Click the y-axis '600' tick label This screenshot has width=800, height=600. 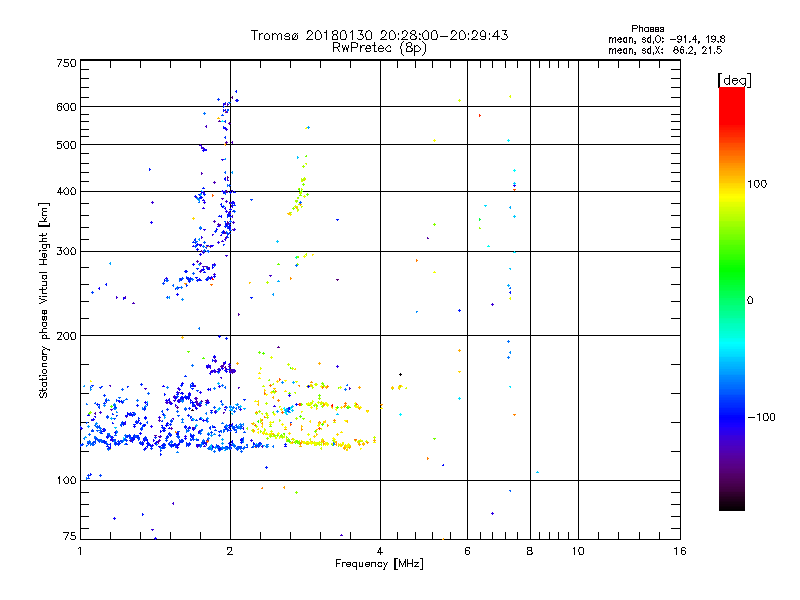click(x=66, y=107)
